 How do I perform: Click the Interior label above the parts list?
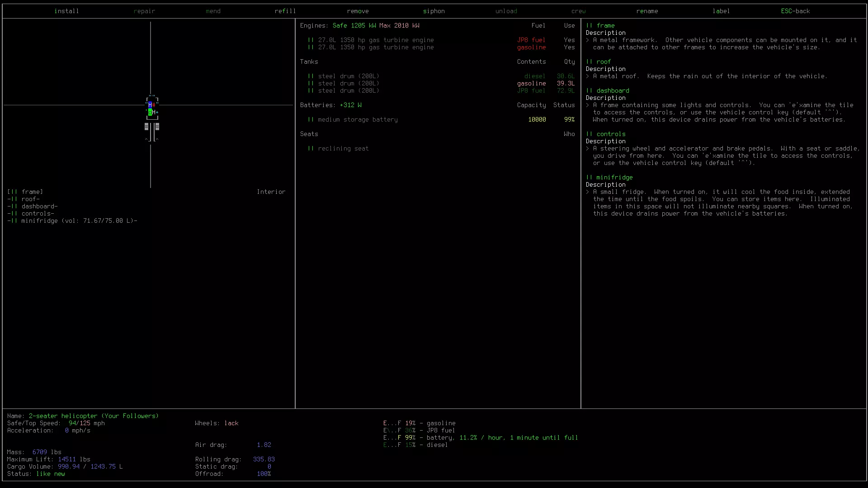tap(271, 192)
